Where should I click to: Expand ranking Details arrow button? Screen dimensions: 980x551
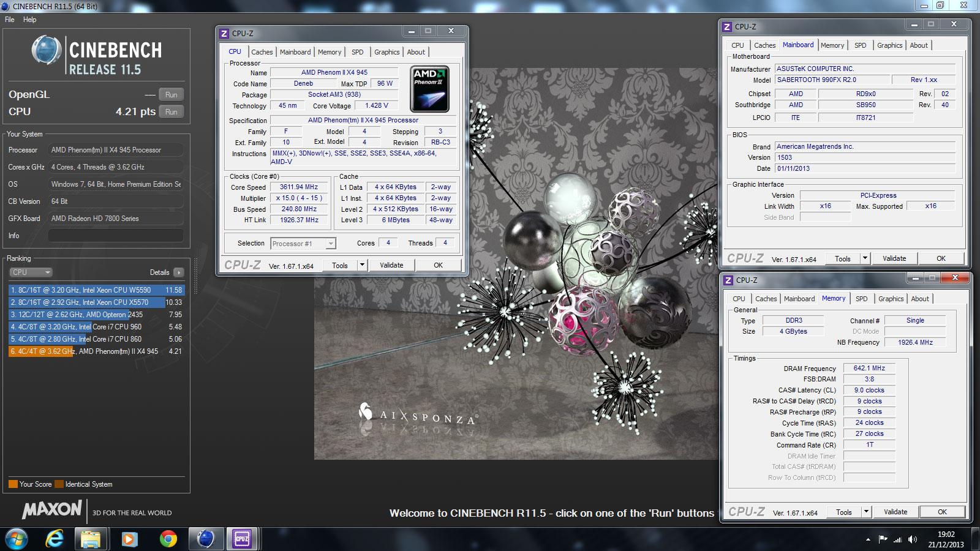pos(178,272)
